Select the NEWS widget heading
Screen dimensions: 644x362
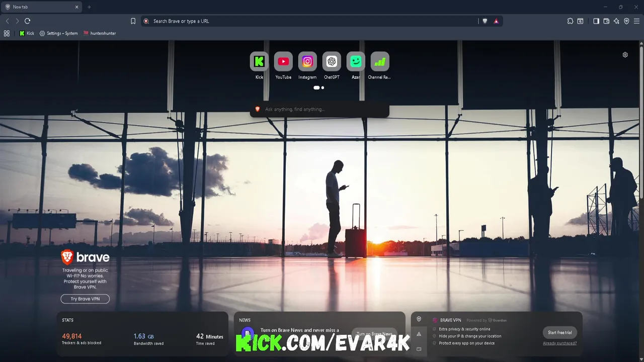tap(245, 320)
